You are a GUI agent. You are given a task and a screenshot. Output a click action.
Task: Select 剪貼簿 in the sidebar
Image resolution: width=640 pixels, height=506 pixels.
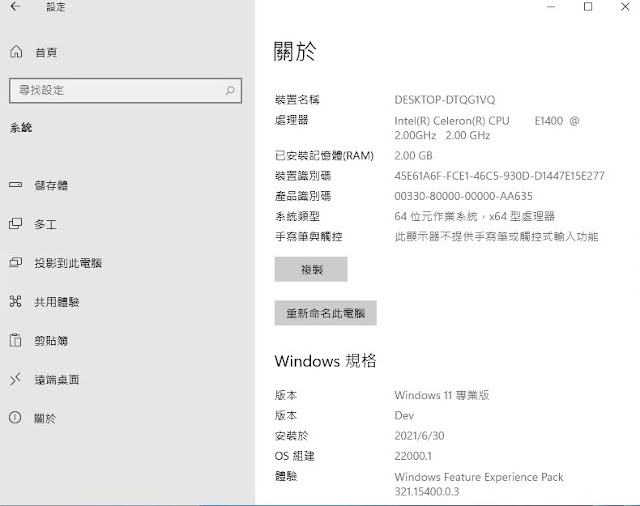51,341
